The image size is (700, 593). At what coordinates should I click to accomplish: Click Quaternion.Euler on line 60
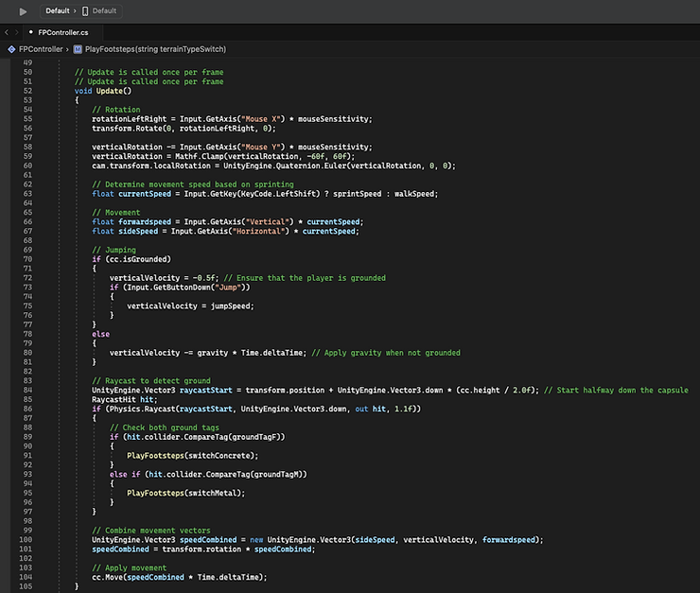pyautogui.click(x=310, y=166)
